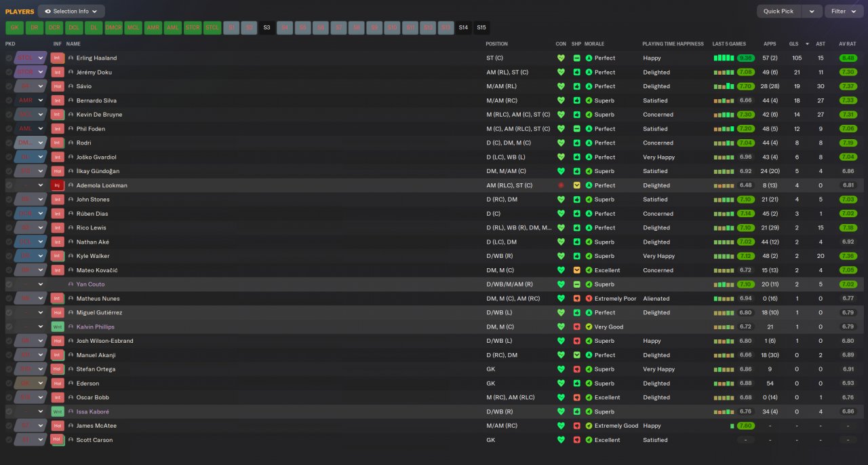Toggle the picked checkmark for Kalvin Phillips
This screenshot has width=868, height=465.
pyautogui.click(x=9, y=327)
